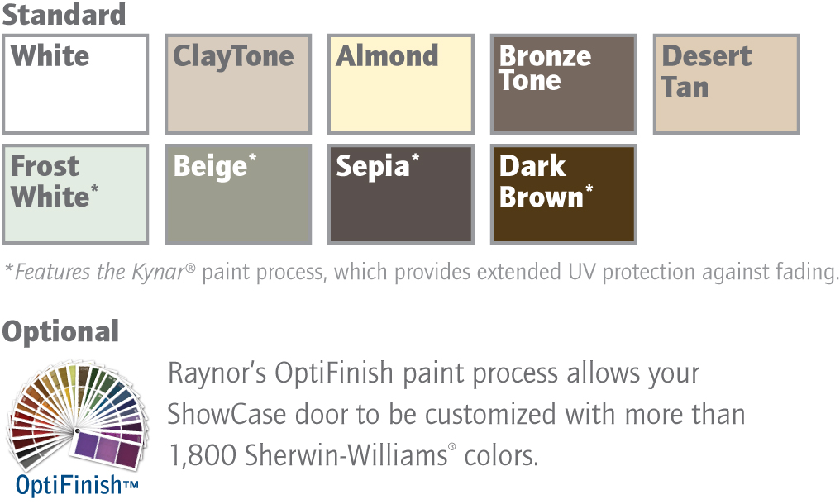Click the asterisk next to Sepia
Viewport: 840px width, 504px height.
(x=415, y=159)
